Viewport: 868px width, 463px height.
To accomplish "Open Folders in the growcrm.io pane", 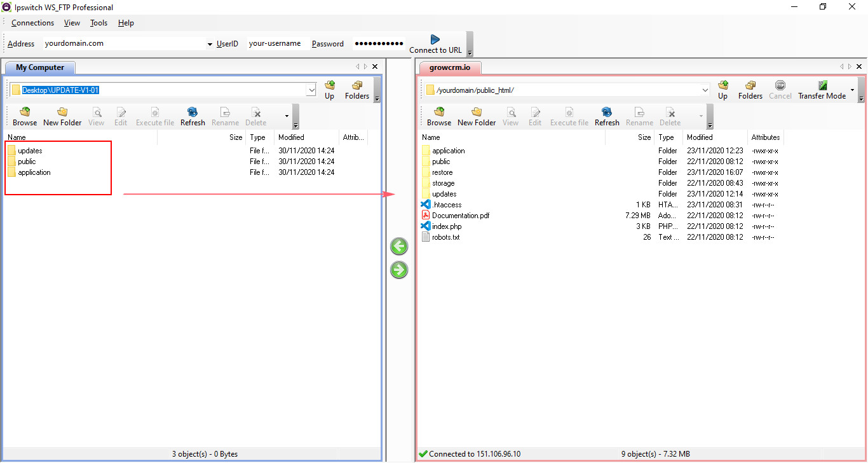I will (x=750, y=90).
